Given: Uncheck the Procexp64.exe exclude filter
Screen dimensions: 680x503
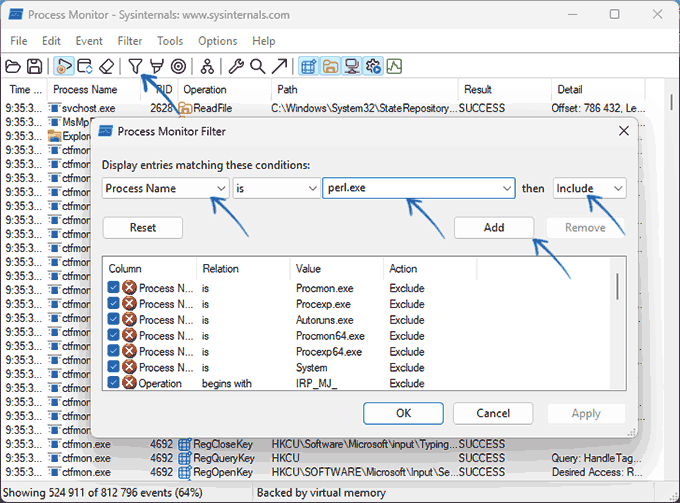Looking at the screenshot, I should click(x=113, y=351).
